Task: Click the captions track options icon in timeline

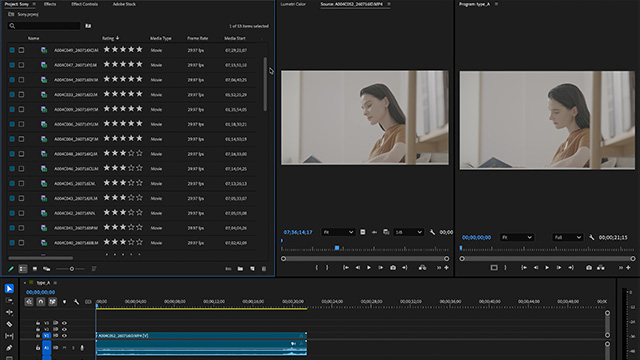Action: 88,302
